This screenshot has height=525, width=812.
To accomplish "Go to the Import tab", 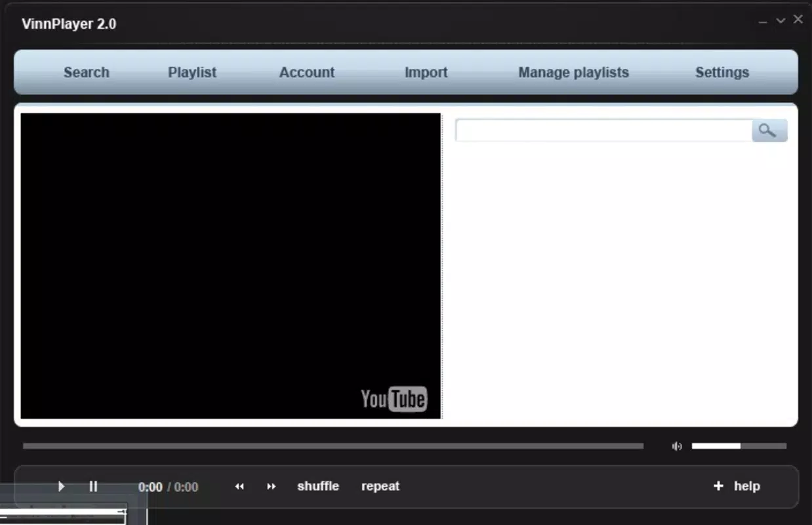I will [x=426, y=72].
